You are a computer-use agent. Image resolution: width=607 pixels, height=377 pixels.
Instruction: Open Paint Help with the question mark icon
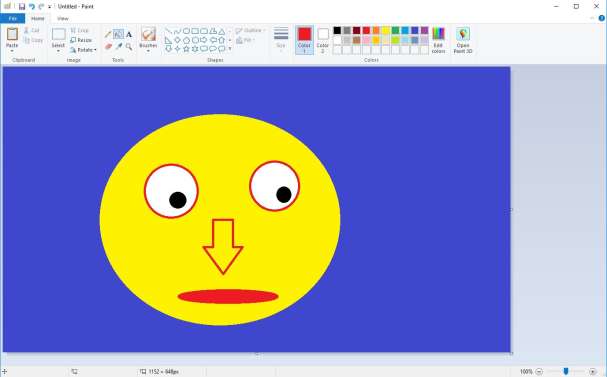coord(602,18)
